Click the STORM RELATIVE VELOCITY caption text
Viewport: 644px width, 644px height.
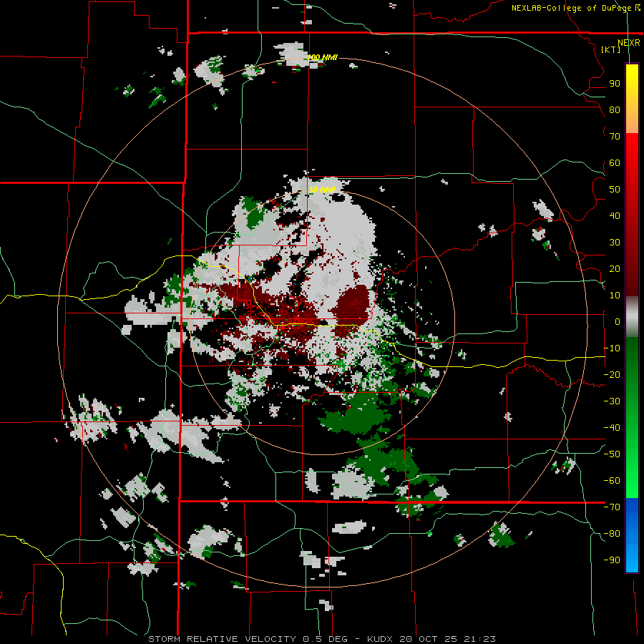tap(222, 639)
